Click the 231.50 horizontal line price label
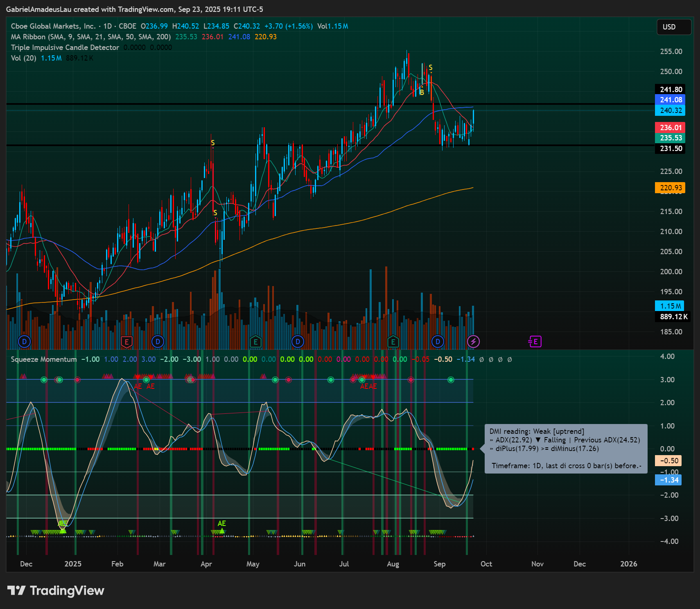The height and width of the screenshot is (609, 700). [670, 149]
